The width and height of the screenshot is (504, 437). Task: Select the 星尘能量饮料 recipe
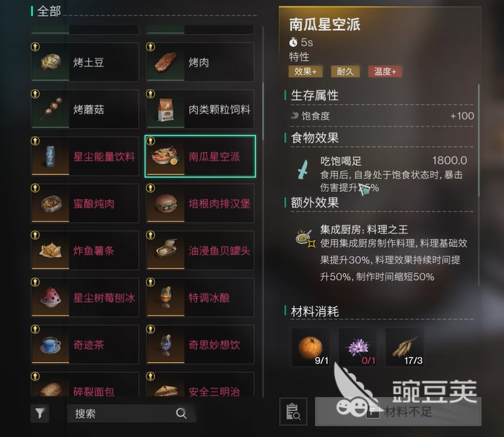pos(84,156)
